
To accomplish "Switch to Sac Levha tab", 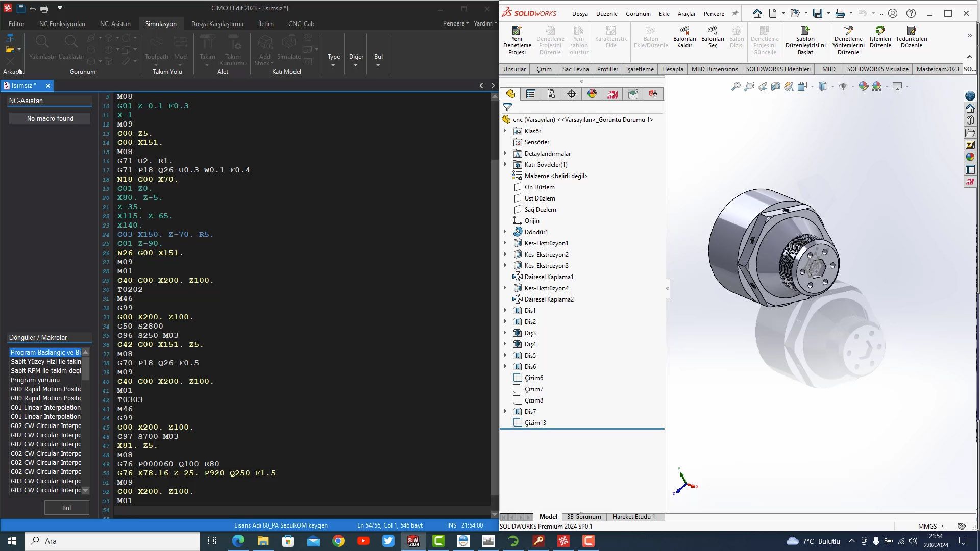I will point(575,69).
